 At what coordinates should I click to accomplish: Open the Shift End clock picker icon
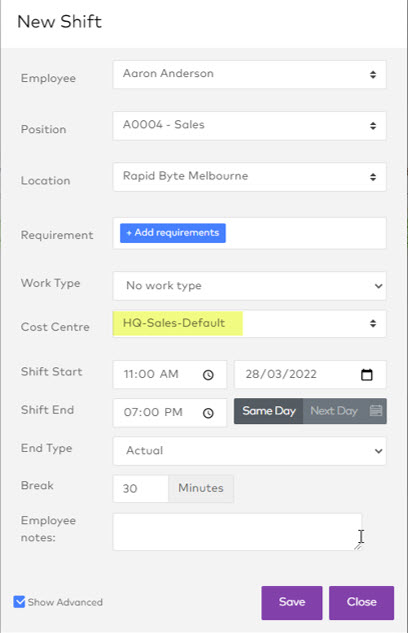tap(208, 413)
